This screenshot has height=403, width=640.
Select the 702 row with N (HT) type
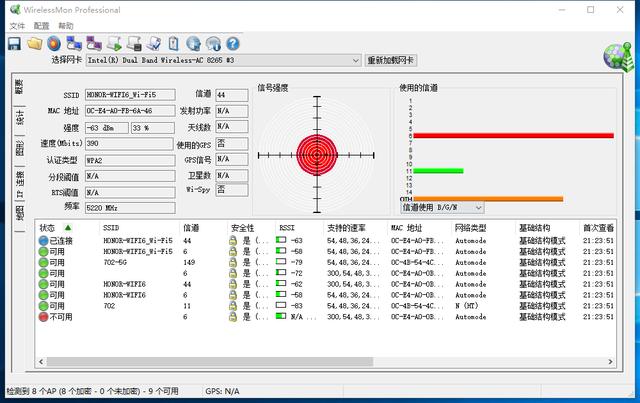(x=326, y=306)
